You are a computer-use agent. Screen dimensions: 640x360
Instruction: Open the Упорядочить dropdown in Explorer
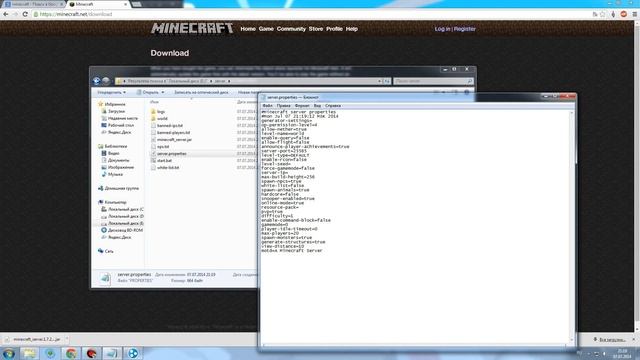111,92
